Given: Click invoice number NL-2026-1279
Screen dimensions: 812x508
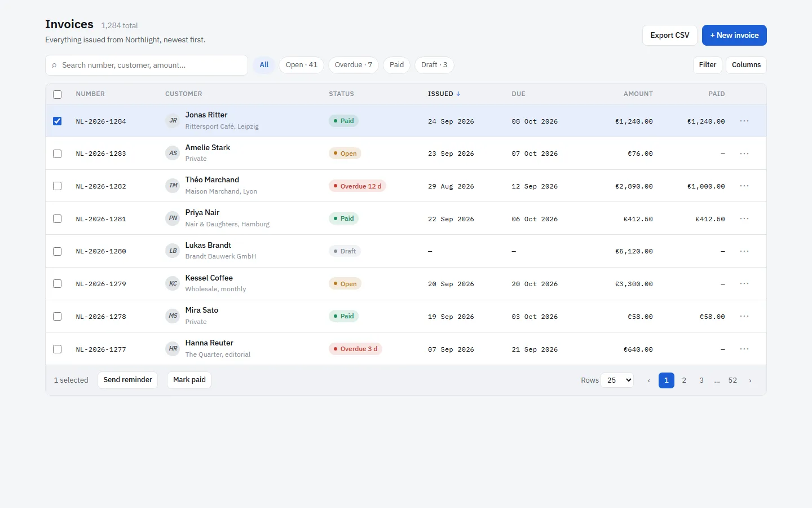Looking at the screenshot, I should tap(101, 284).
